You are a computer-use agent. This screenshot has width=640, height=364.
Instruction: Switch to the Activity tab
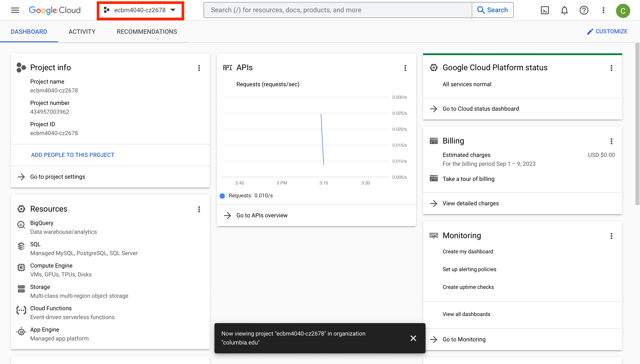(x=82, y=32)
